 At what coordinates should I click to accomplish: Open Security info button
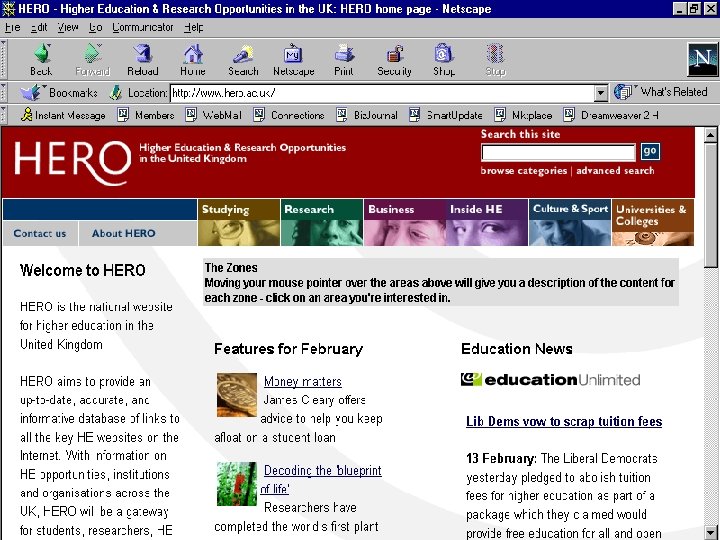coord(394,59)
